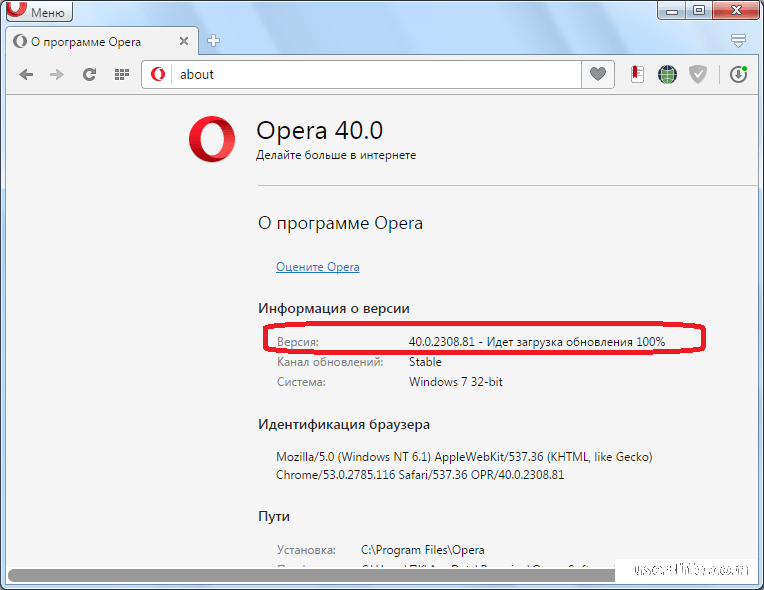Click the 'Установка:' label
Viewport: 764px width, 590px height.
coord(306,550)
